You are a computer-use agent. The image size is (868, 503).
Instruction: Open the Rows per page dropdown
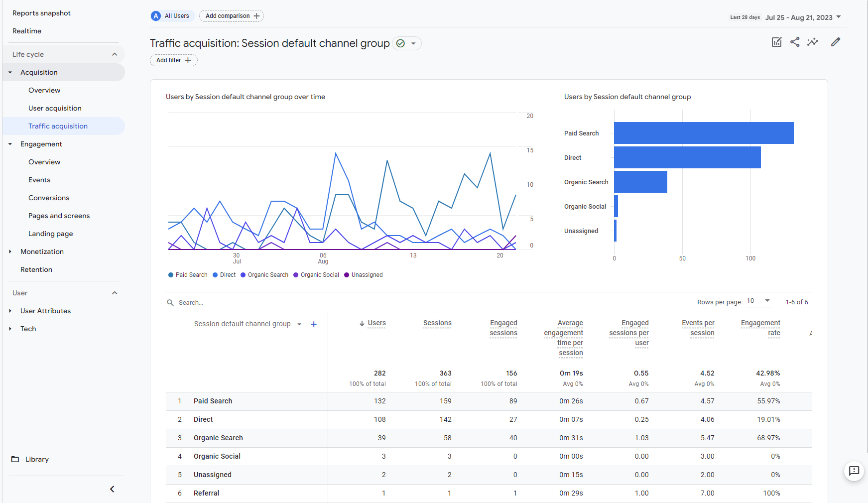tap(759, 301)
